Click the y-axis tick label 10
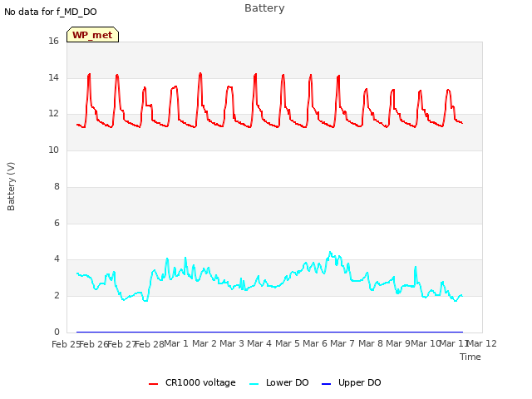This screenshot has width=532, height=399. (53, 150)
